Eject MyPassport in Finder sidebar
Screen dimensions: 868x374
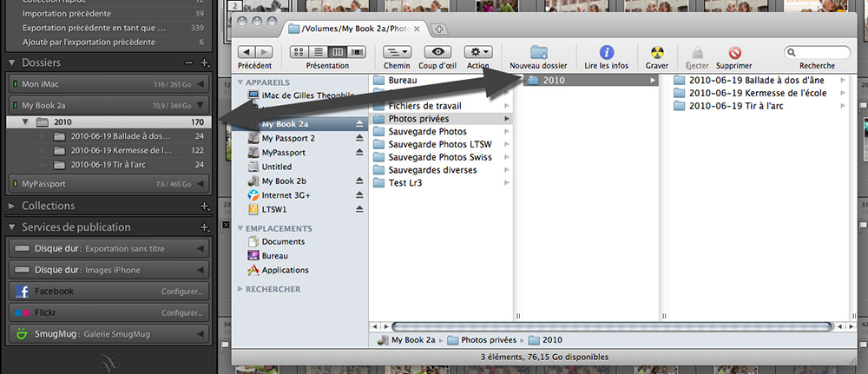click(359, 152)
